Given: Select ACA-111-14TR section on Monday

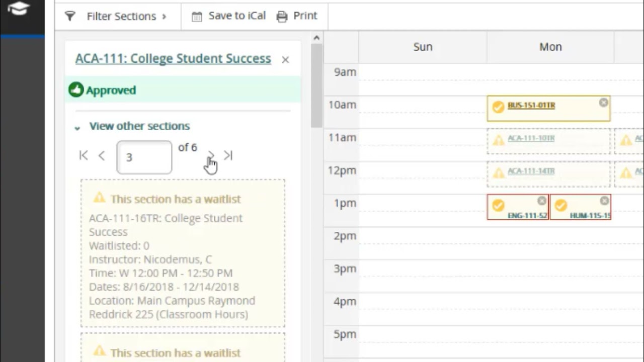Looking at the screenshot, I should [531, 171].
